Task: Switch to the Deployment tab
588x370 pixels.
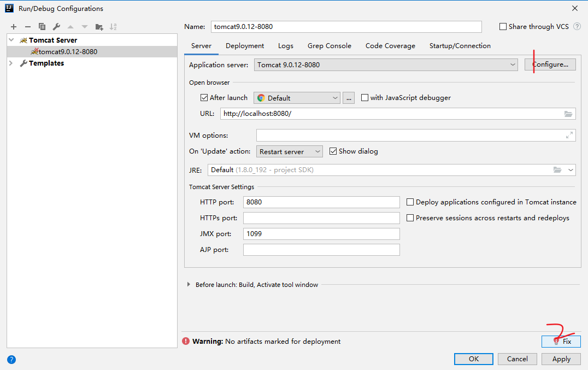Action: click(245, 46)
